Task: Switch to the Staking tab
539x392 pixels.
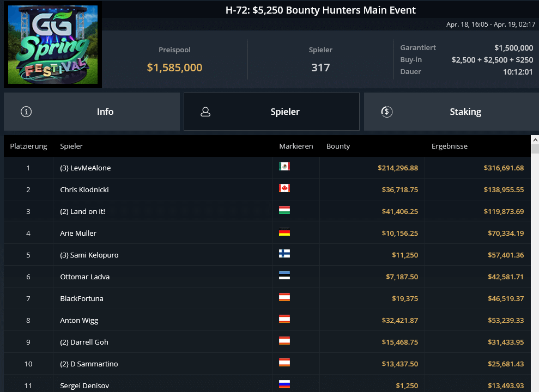Action: tap(465, 111)
